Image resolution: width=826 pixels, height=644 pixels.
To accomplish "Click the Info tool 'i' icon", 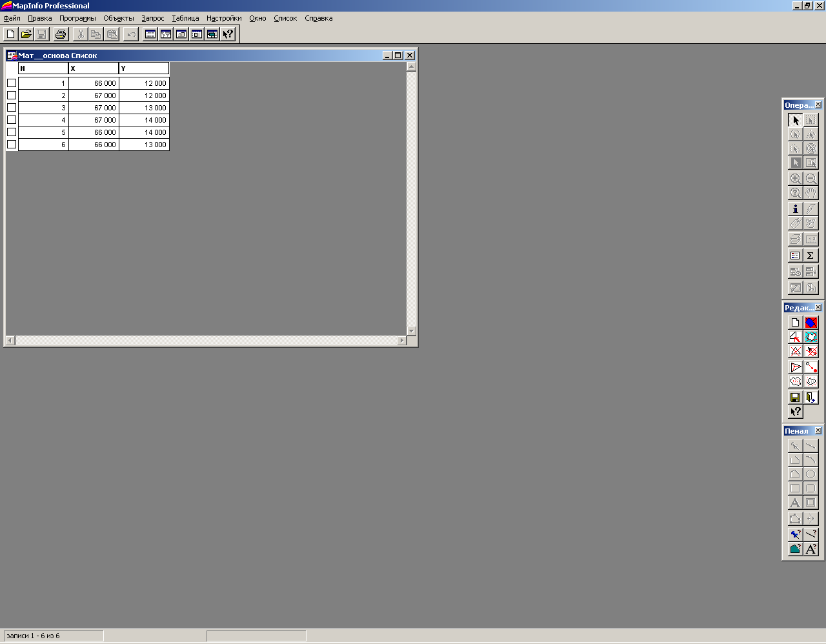I will pos(795,208).
